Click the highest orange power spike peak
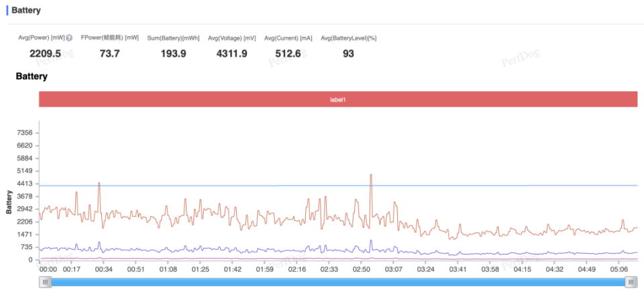Image resolution: width=644 pixels, height=292 pixels. click(371, 175)
